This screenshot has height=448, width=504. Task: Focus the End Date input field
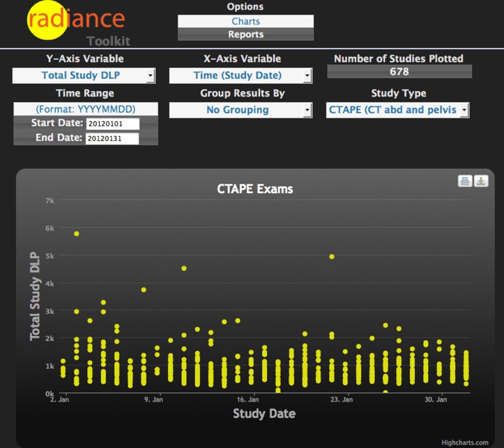112,138
